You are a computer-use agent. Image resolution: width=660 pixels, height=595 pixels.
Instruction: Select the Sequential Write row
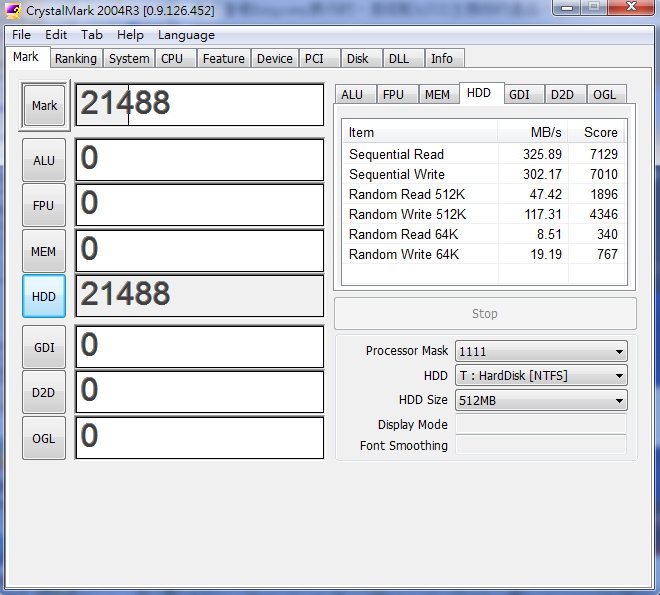coord(484,174)
